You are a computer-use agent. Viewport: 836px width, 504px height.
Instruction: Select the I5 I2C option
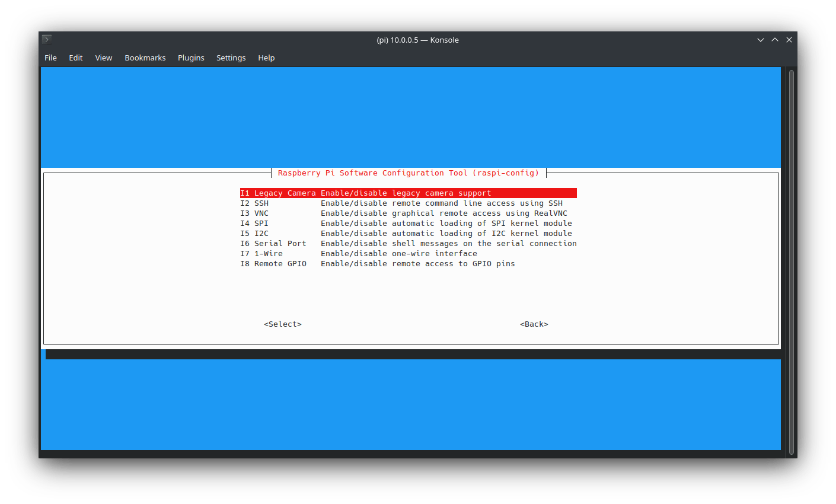[366, 233]
